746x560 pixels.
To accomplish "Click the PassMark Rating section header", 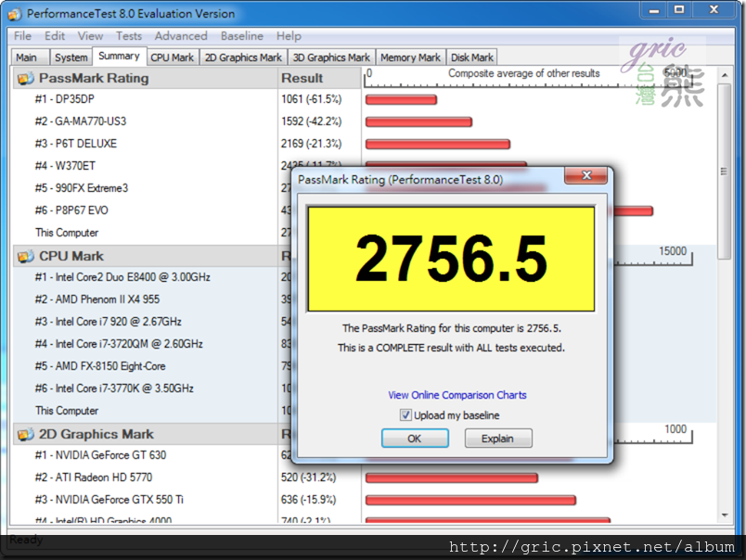I will tap(145, 78).
